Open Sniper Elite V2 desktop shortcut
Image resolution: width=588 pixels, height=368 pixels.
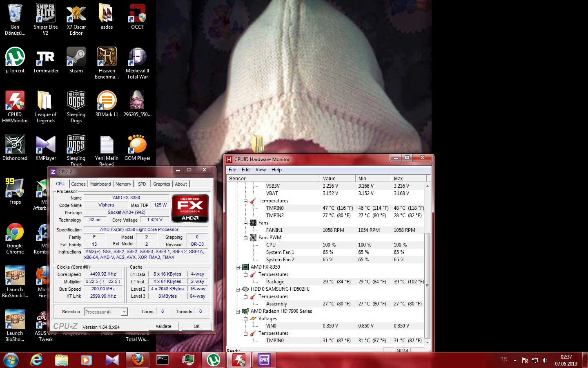pos(46,19)
